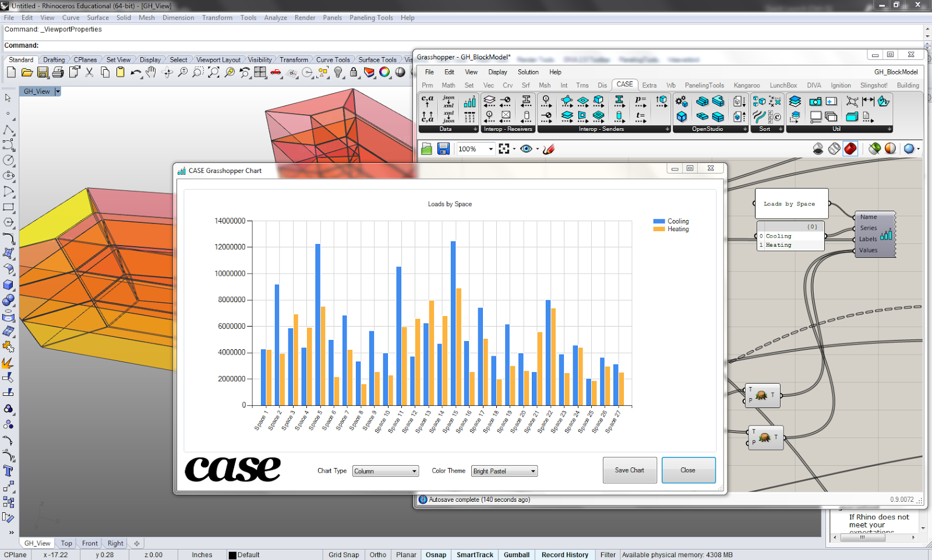This screenshot has height=560, width=932.
Task: Toggle Record History in the status bar
Action: coord(565,555)
